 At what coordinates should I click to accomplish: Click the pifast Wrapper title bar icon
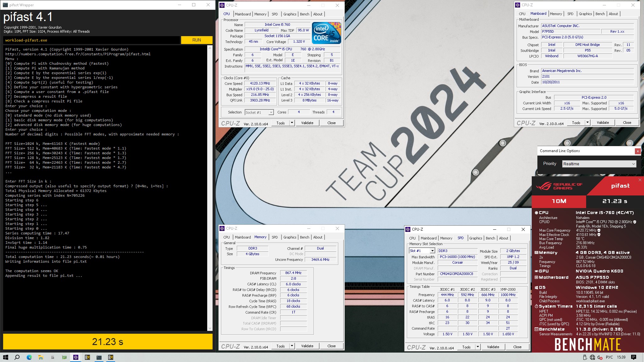click(x=5, y=5)
